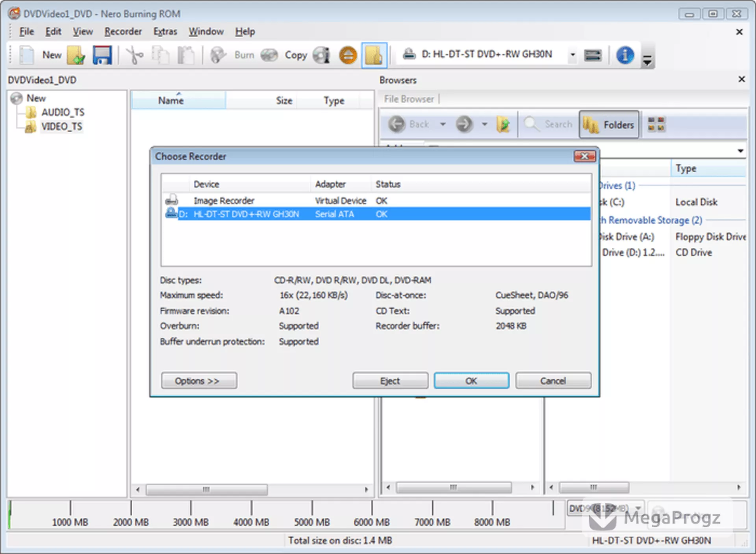Viewport: 756px width, 554px height.
Task: Select the VIDEO_TS folder in tree
Action: [x=61, y=126]
